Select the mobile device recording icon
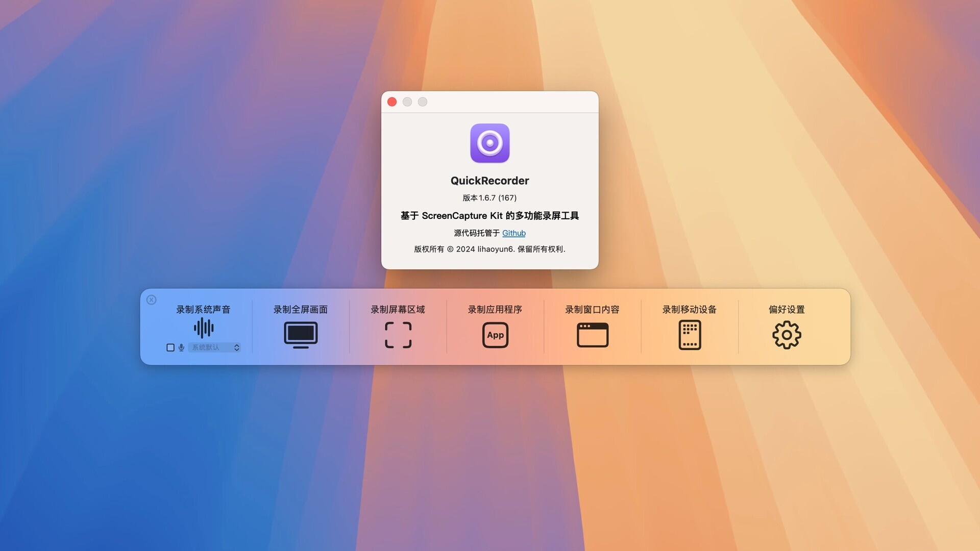This screenshot has height=551, width=980. tap(690, 335)
